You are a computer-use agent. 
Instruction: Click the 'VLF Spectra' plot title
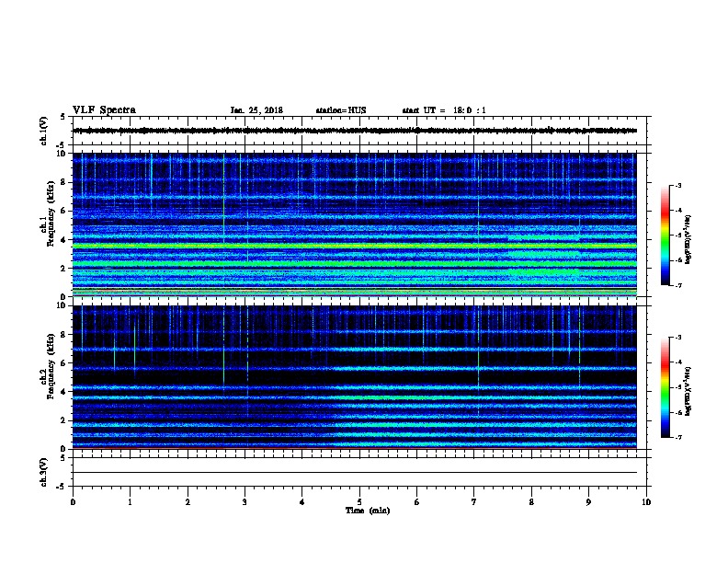click(x=104, y=109)
